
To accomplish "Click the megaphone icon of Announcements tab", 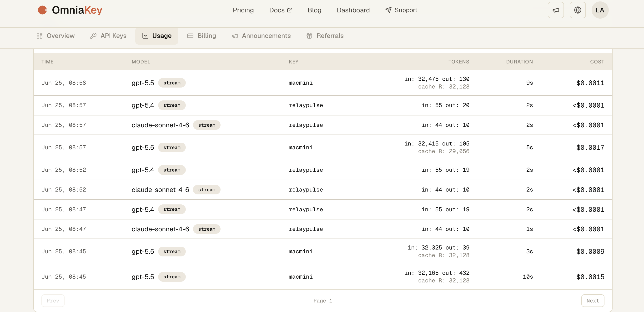I will click(235, 36).
